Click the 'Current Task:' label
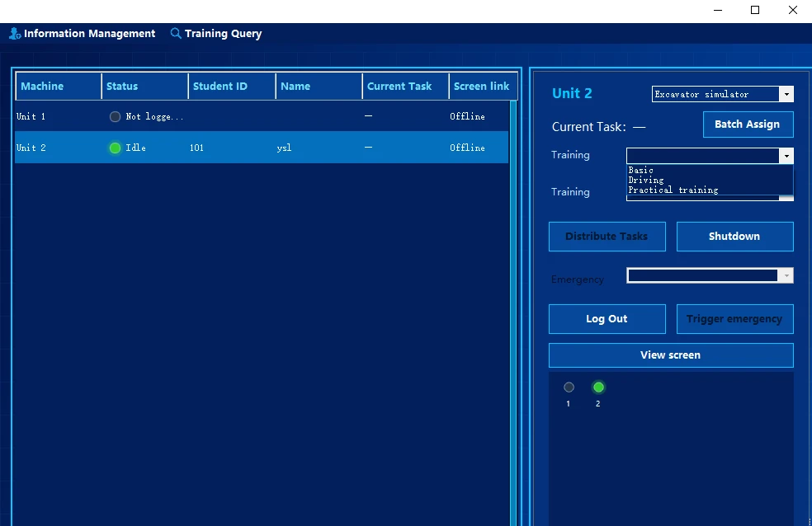 589,127
